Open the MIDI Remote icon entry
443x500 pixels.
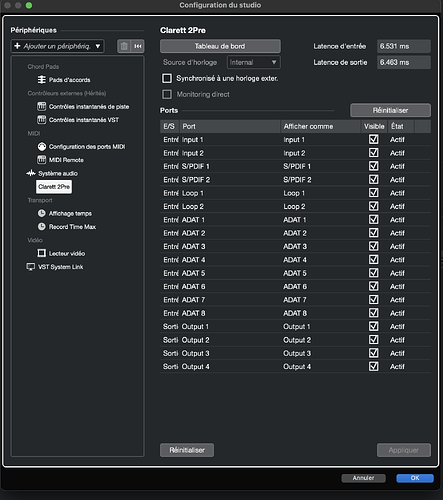[x=42, y=160]
